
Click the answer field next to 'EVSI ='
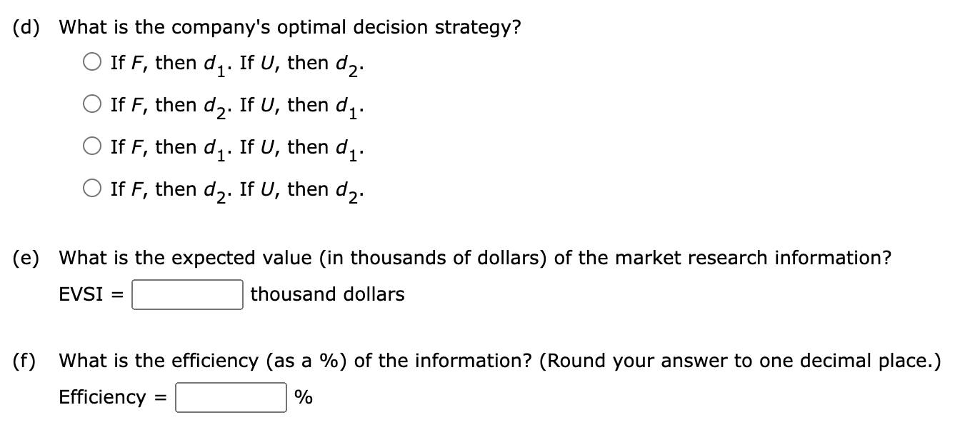[x=187, y=294]
